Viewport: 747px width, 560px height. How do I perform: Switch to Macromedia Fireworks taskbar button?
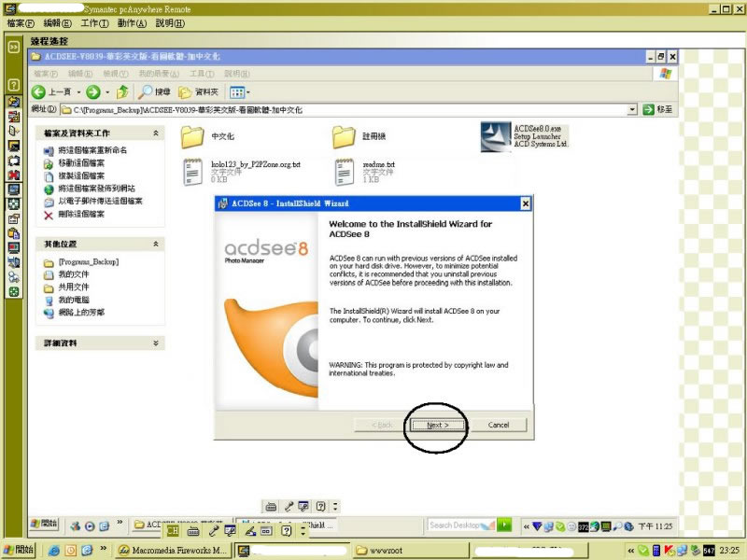174,550
